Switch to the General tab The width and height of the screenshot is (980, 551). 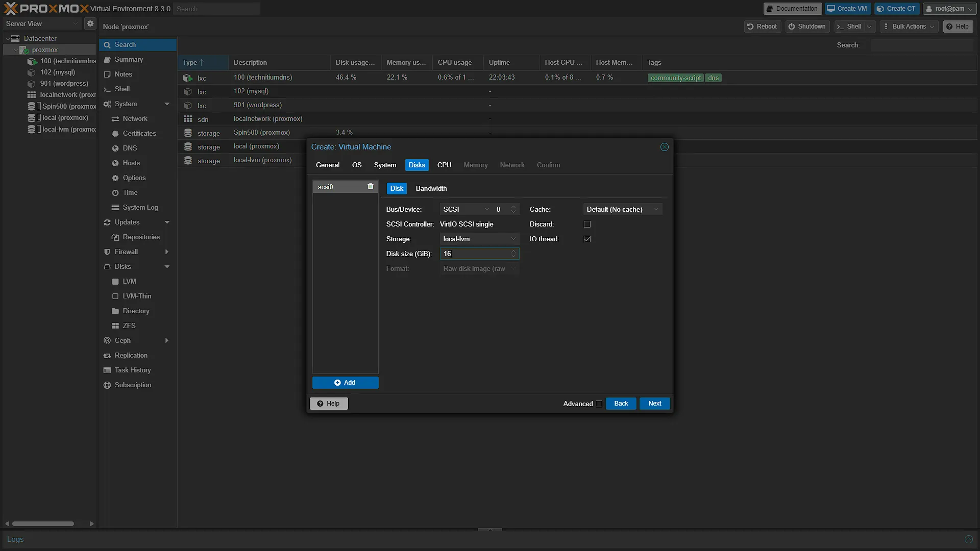pyautogui.click(x=327, y=165)
